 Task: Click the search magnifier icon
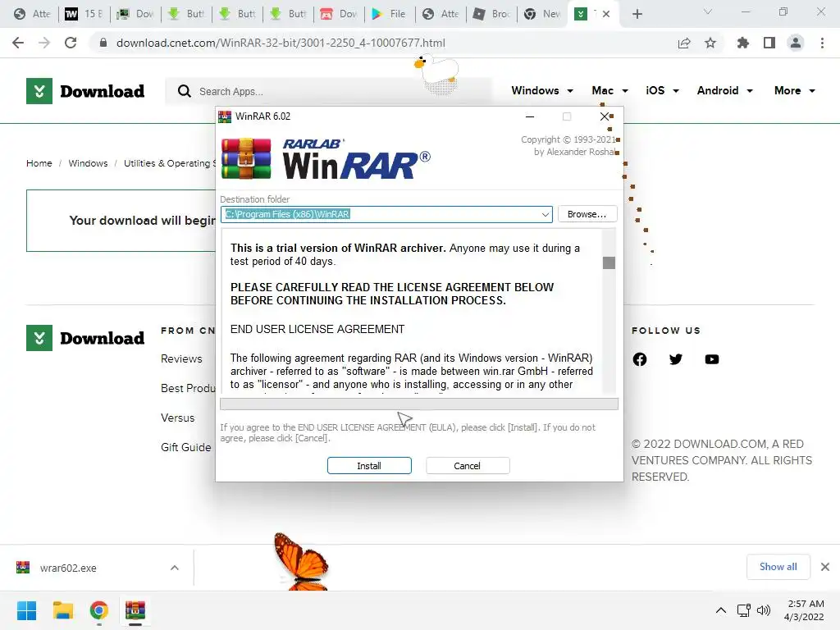[x=185, y=91]
